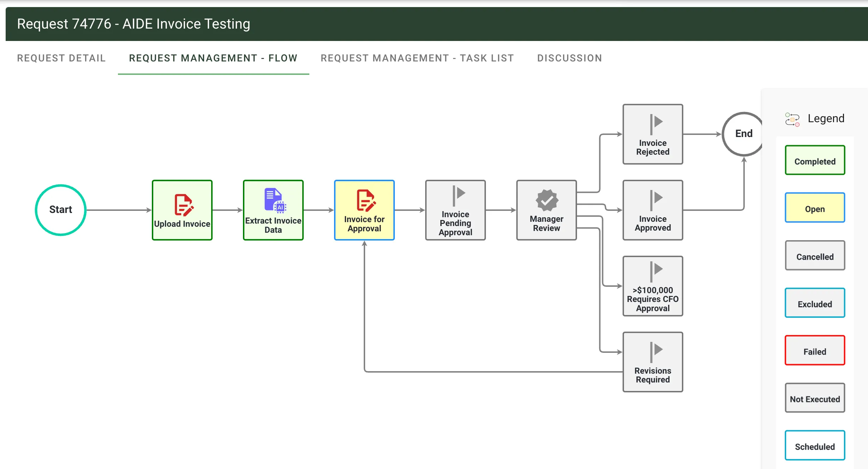The width and height of the screenshot is (868, 469).
Task: Click the Request 74776 page title
Action: click(133, 24)
